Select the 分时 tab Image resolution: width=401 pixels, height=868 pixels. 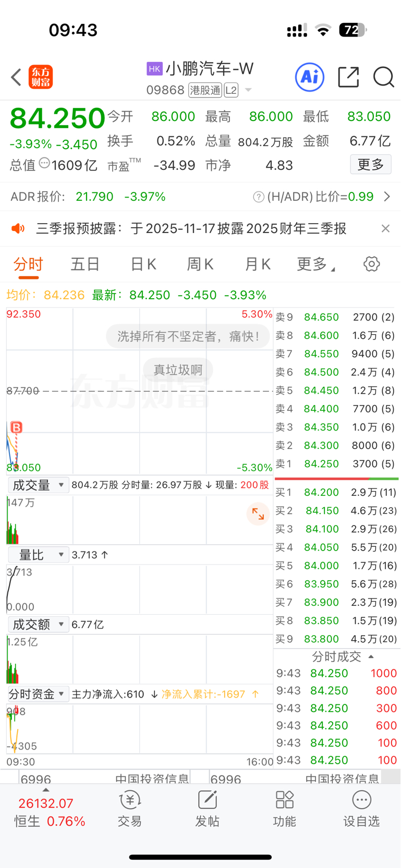[28, 264]
